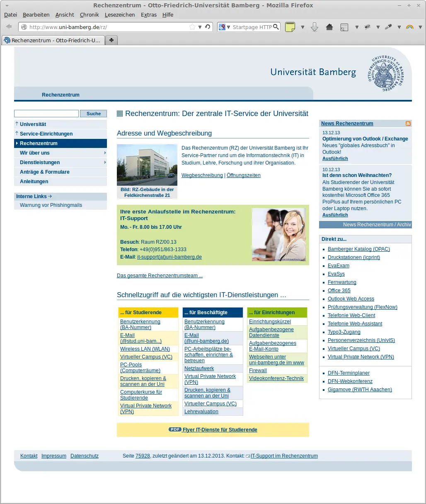Viewport: 426px width, 504px height.
Task: Click the globe site identity icon
Action: [x=24, y=27]
